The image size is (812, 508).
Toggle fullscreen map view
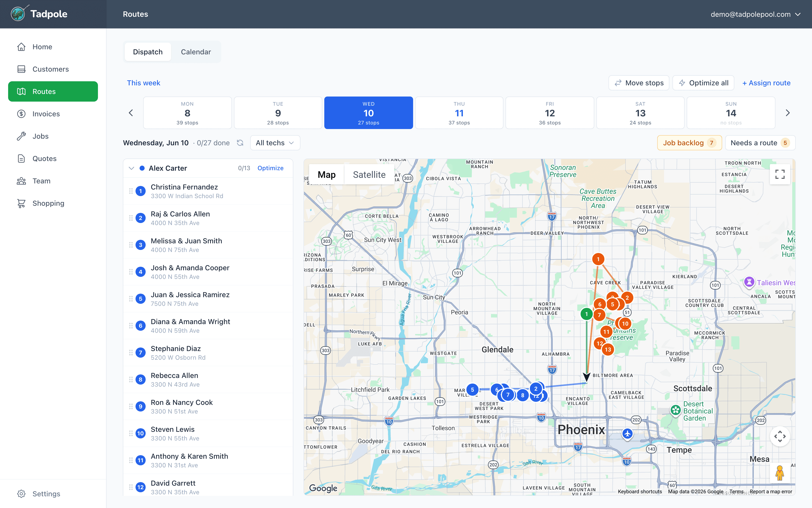(x=780, y=174)
